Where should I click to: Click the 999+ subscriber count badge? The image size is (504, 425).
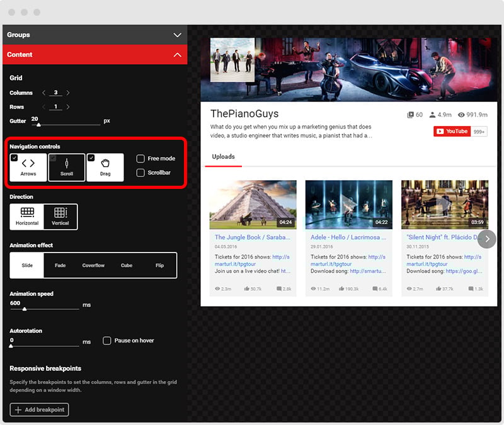click(479, 132)
